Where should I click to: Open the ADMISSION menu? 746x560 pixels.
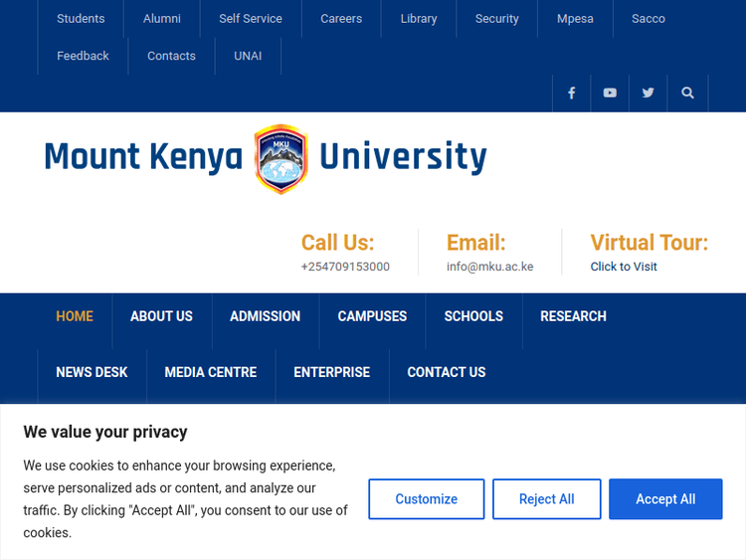tap(265, 316)
